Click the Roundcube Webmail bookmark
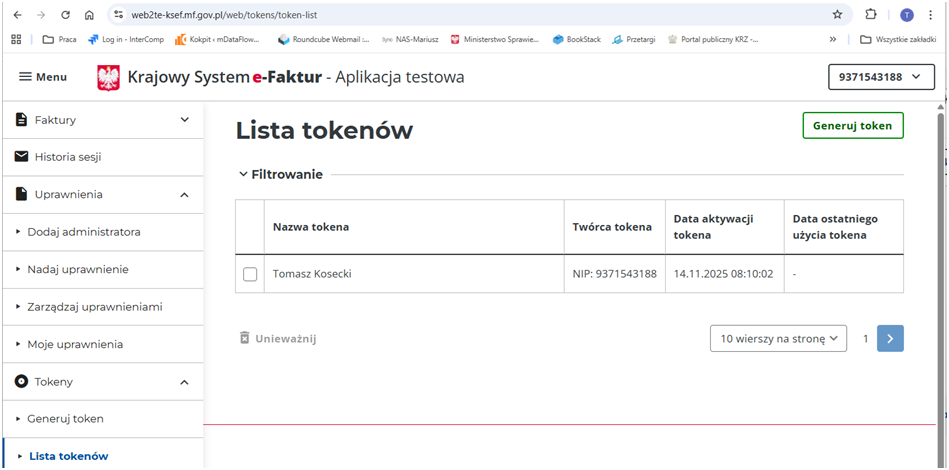 [x=323, y=40]
